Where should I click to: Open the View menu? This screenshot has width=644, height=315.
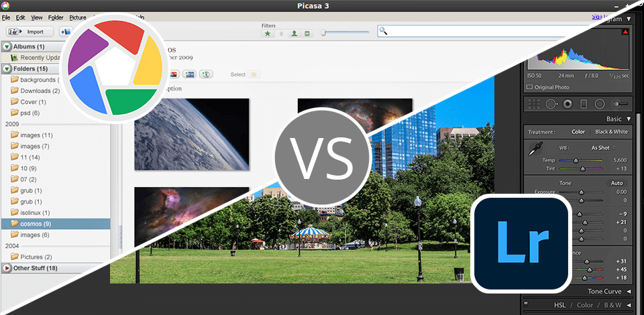click(x=37, y=17)
